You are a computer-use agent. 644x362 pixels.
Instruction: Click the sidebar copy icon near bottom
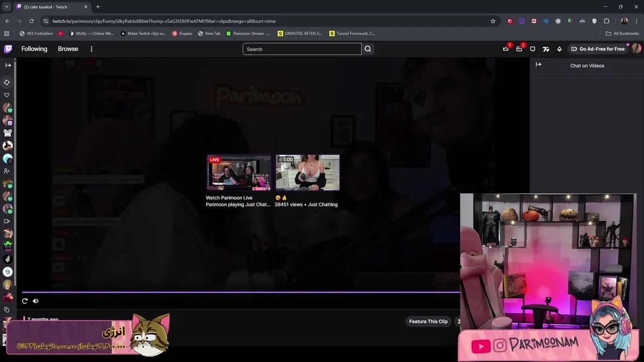[7, 310]
